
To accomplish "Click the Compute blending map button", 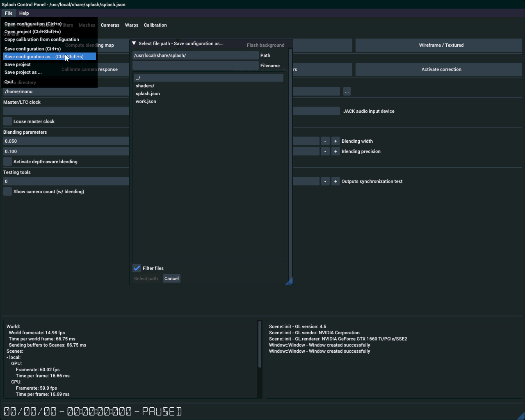I will pyautogui.click(x=89, y=45).
